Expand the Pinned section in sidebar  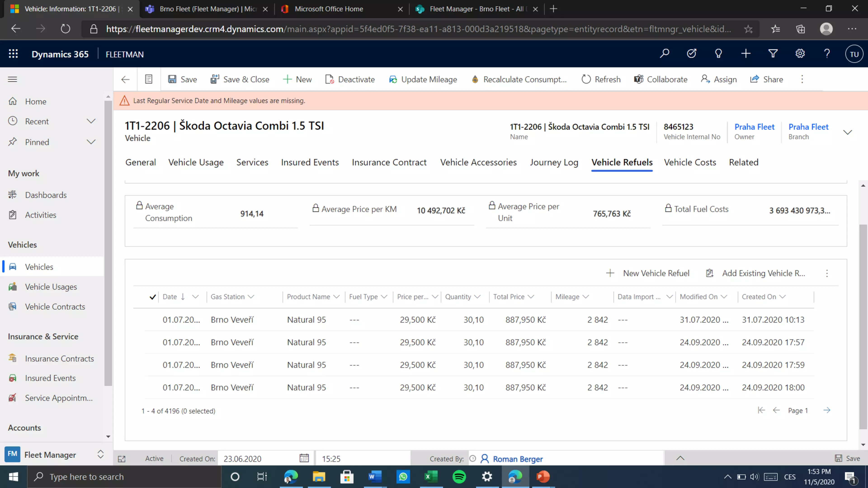tap(91, 142)
